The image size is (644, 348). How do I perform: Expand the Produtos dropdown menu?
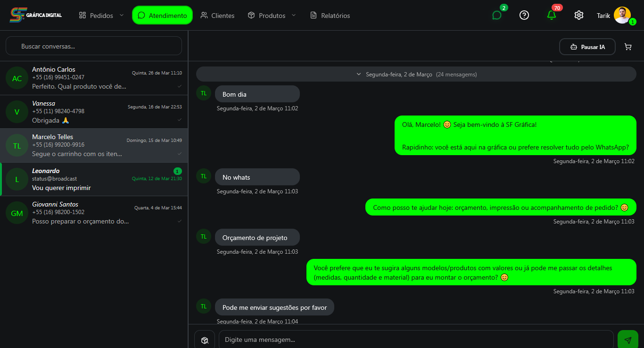(x=272, y=15)
